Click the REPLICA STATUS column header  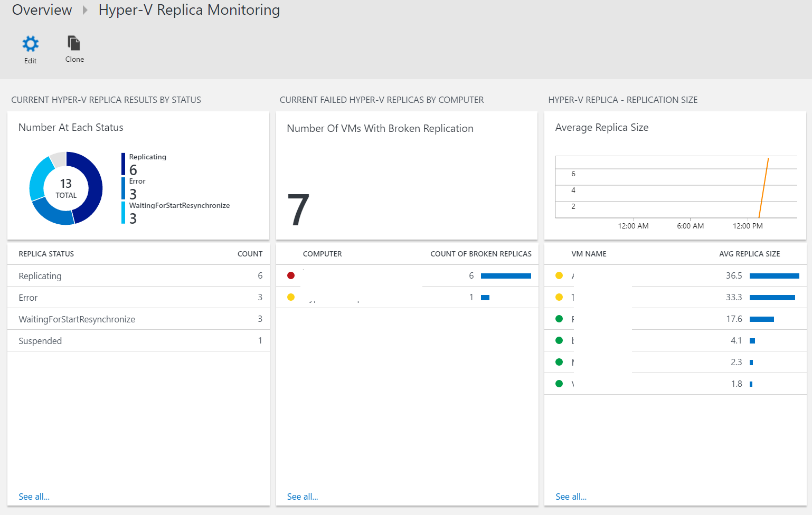pyautogui.click(x=46, y=254)
